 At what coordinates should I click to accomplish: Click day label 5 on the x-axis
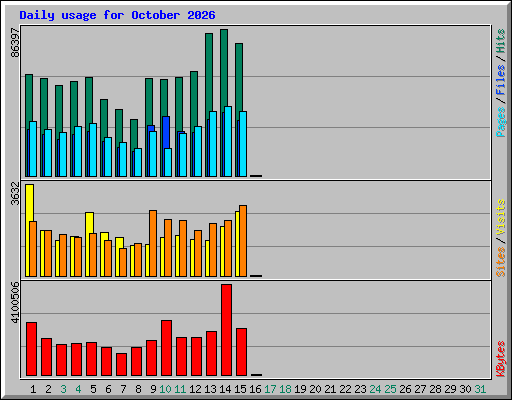(93, 389)
